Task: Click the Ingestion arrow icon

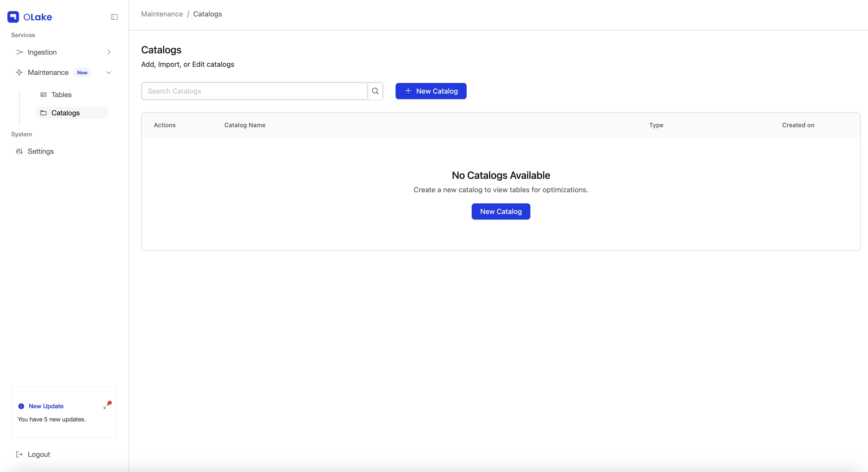Action: tap(19, 52)
